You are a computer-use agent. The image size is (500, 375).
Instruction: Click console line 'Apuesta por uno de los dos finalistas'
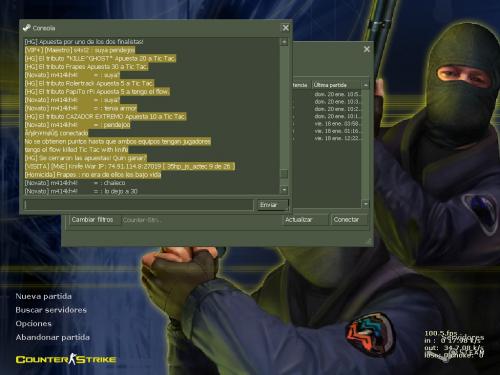84,42
